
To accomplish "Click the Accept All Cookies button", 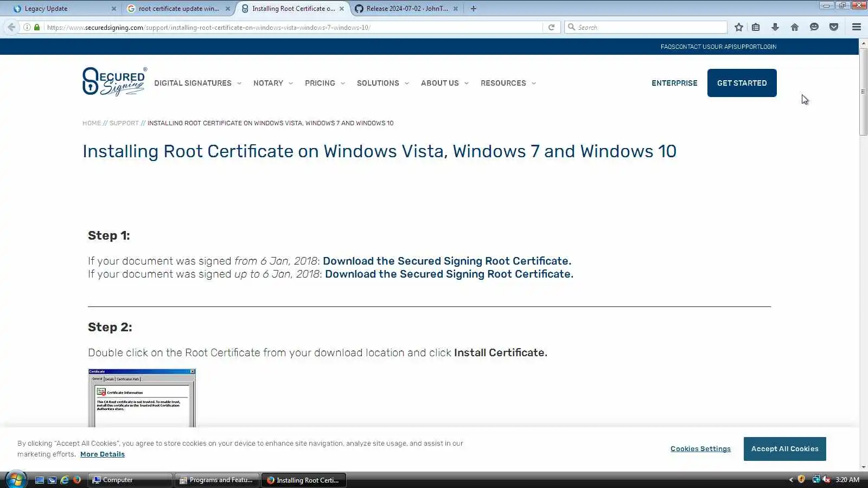I will [784, 449].
